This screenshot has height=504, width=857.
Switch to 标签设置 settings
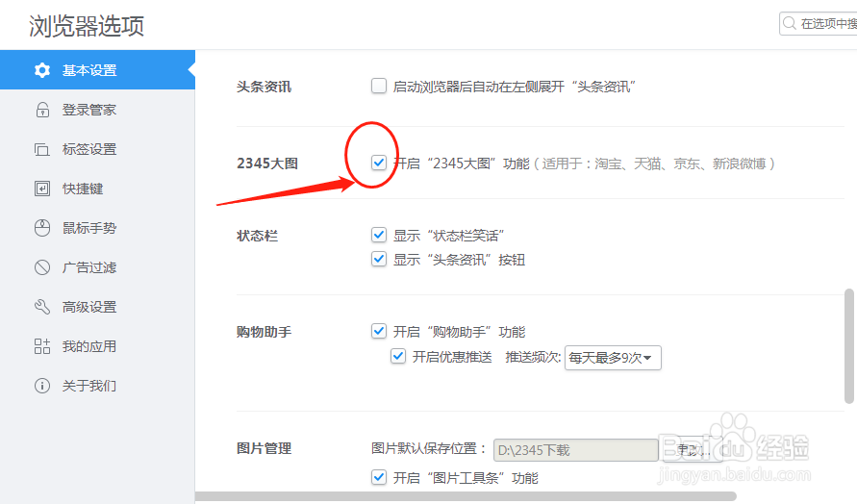coord(97,149)
